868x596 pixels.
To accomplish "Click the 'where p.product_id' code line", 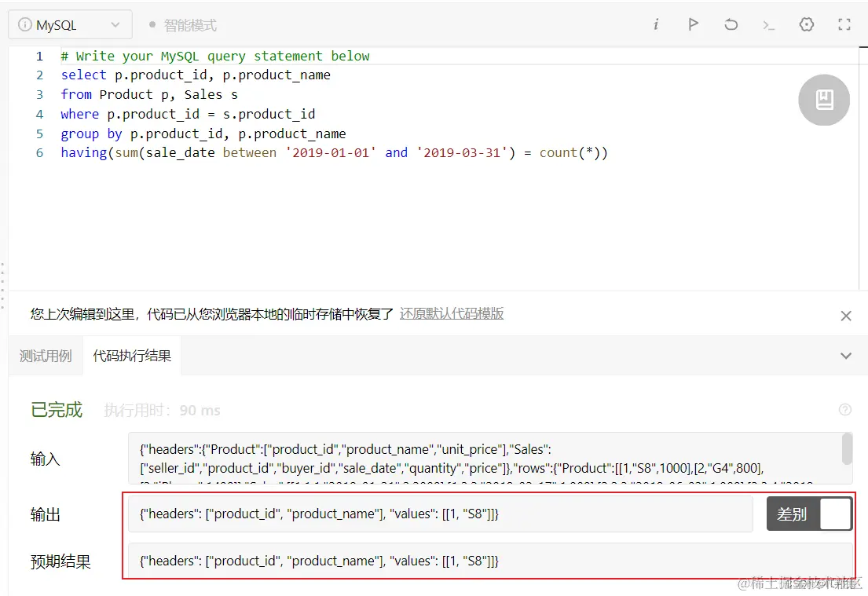I will 188,114.
